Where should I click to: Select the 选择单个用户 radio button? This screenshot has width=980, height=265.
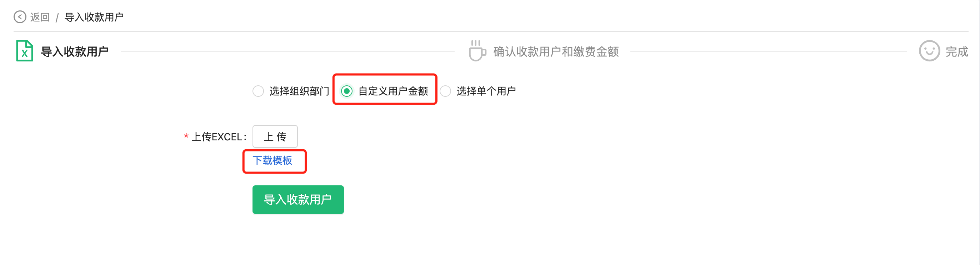click(445, 91)
